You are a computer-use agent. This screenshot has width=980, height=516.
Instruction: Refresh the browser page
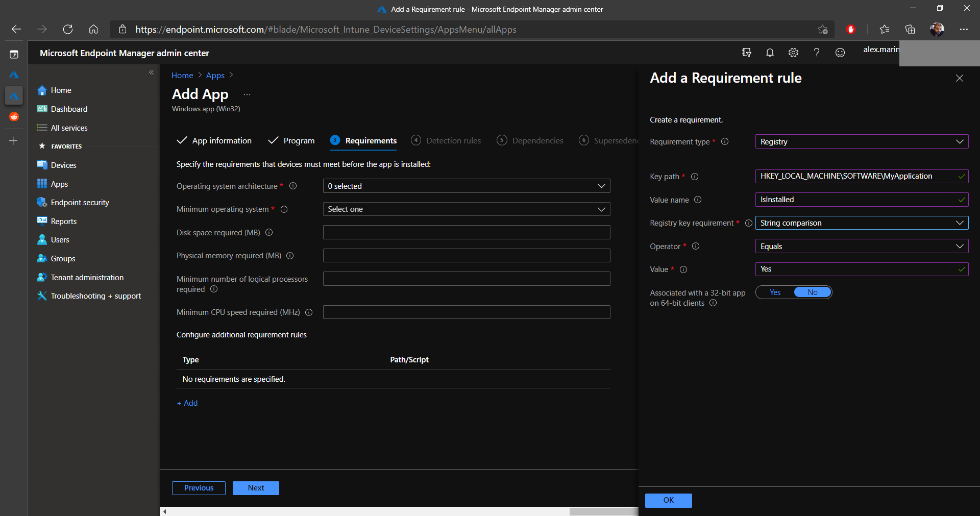(68, 30)
